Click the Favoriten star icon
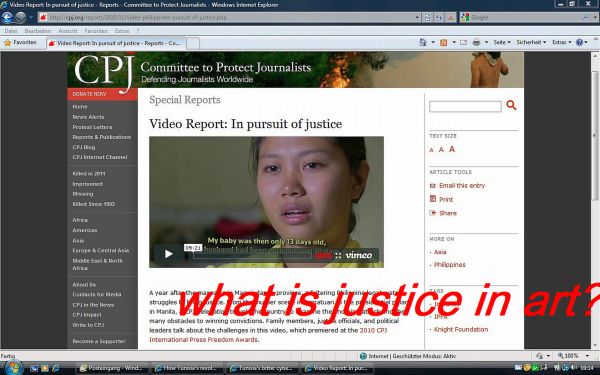Viewport: 600px width, 375px height. (x=7, y=42)
